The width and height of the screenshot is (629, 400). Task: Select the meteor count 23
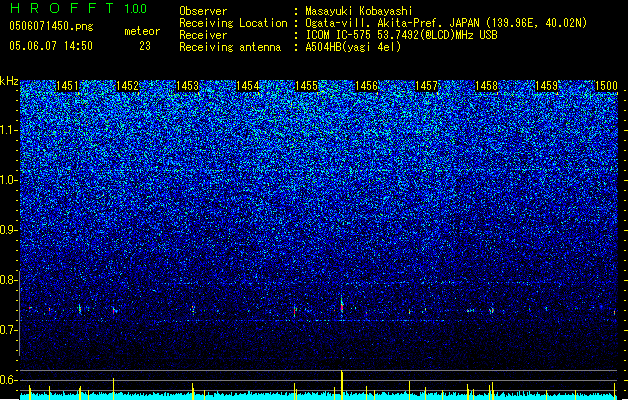click(145, 46)
